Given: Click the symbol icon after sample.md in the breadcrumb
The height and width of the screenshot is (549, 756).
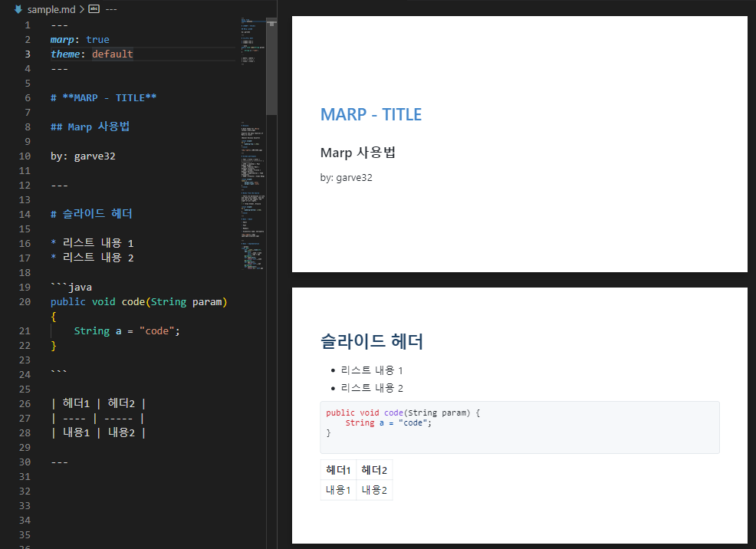Looking at the screenshot, I should (94, 8).
